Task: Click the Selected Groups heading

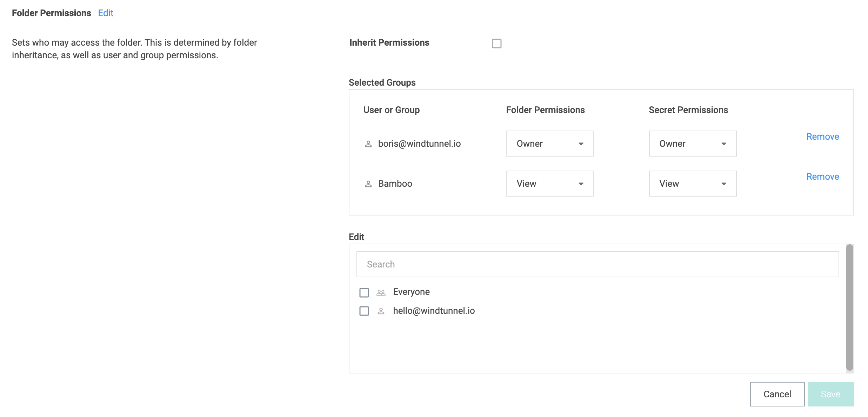Action: 382,82
